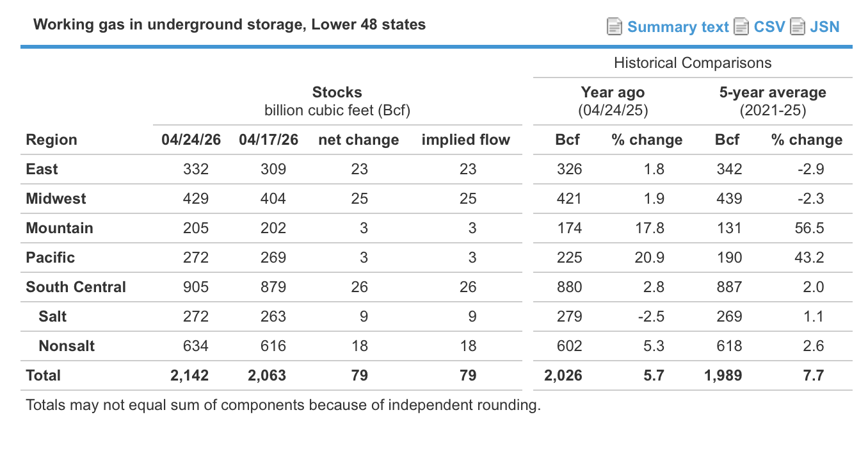Open the Summary text link
This screenshot has height=451, width=868.
678,27
